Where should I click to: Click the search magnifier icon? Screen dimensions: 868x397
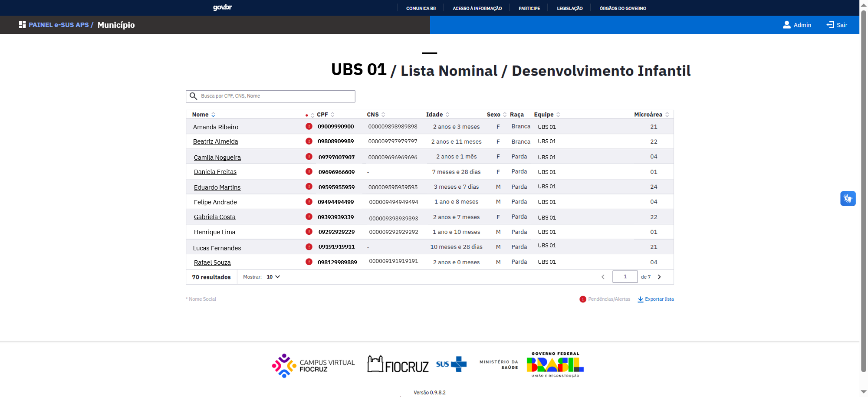pos(194,96)
